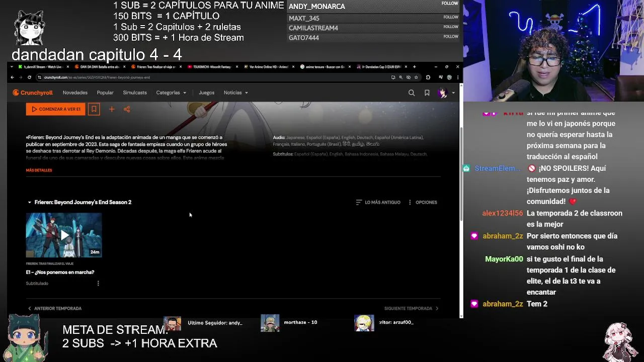Click 'Subtitulado' label under episode E1
This screenshot has height=362, width=644.
click(37, 284)
